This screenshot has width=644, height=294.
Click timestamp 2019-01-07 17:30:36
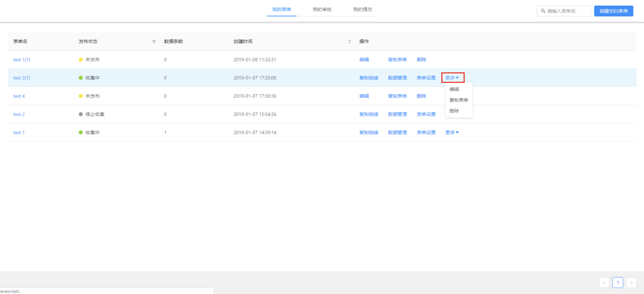(x=255, y=96)
